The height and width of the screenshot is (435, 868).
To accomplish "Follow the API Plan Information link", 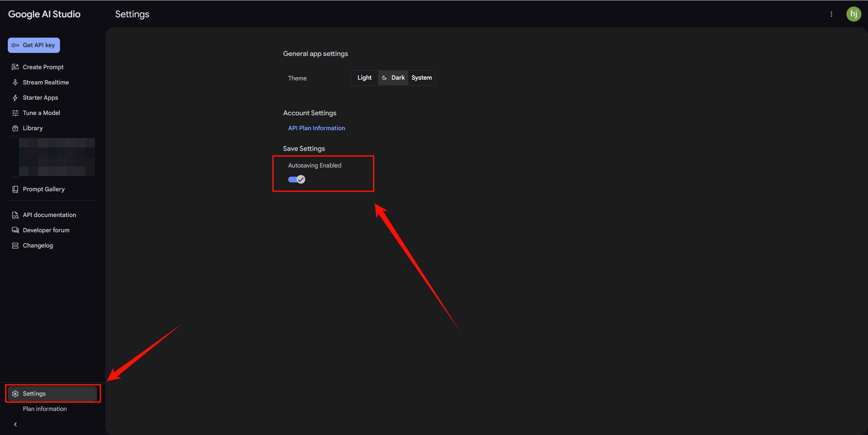I will (316, 128).
